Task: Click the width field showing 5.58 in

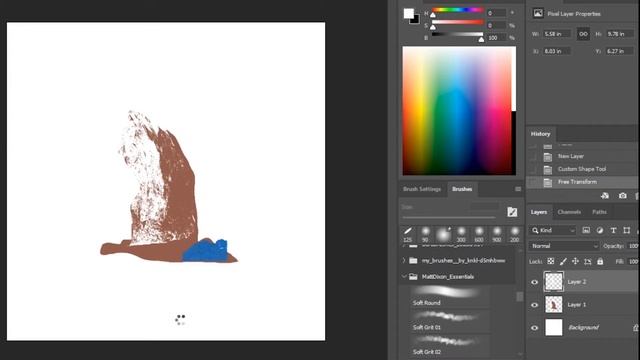Action: click(557, 34)
